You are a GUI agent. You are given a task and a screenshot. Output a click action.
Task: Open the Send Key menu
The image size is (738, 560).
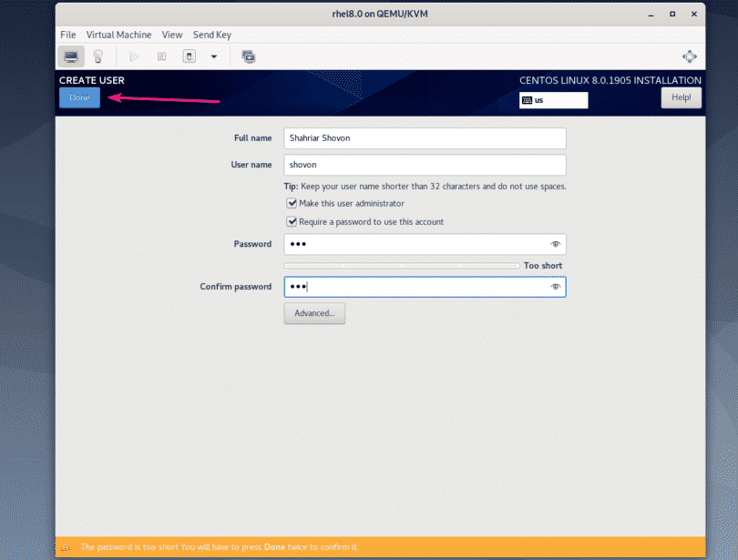click(x=211, y=35)
